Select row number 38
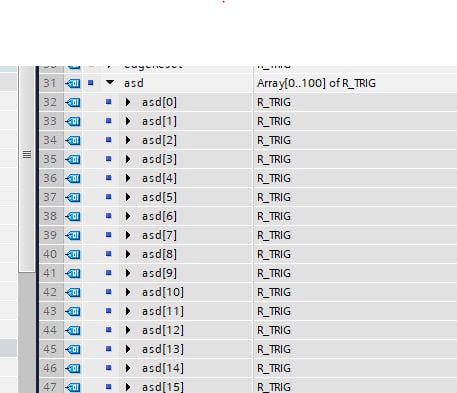 click(x=50, y=216)
